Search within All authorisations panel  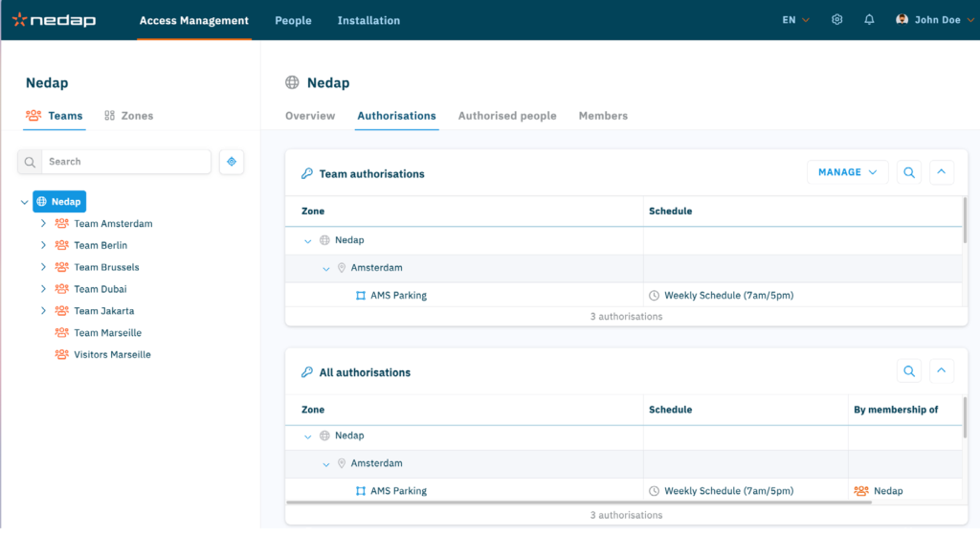coord(909,371)
